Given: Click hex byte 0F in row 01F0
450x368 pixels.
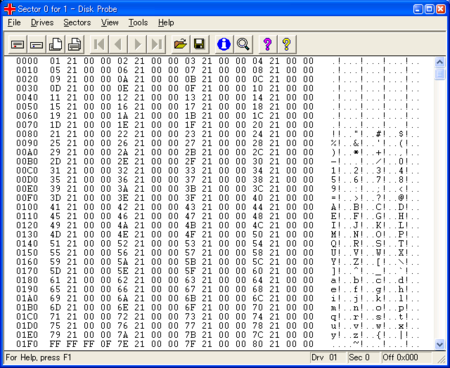Looking at the screenshot, I should click(x=106, y=344).
